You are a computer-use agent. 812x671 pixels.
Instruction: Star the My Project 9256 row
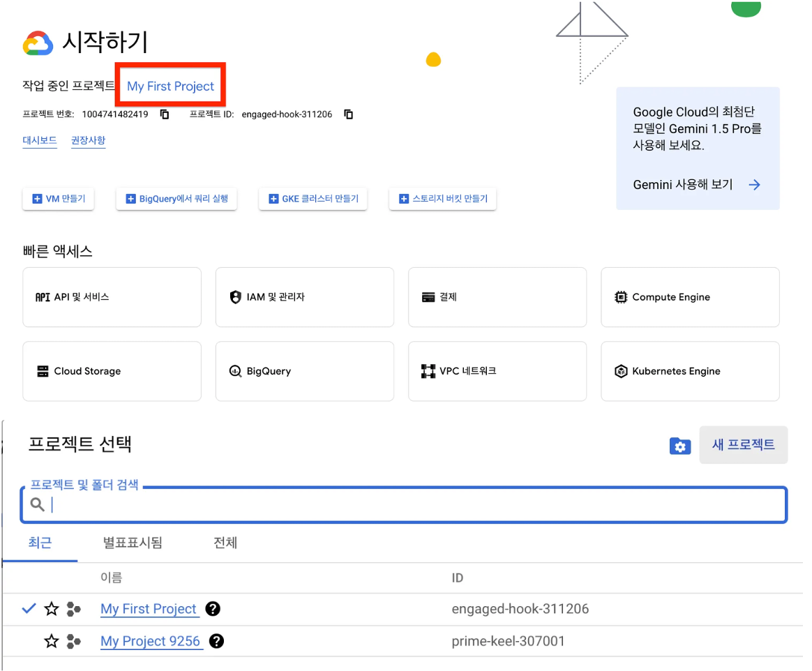point(51,642)
